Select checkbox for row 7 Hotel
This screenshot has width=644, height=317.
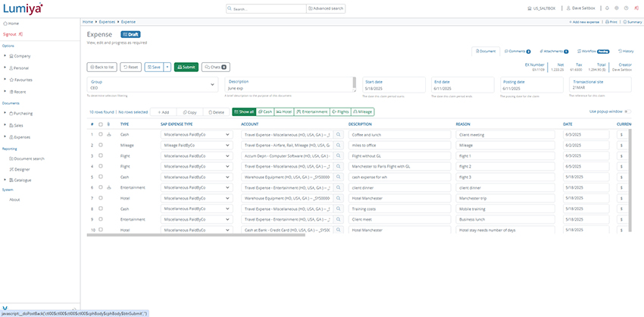point(101,198)
